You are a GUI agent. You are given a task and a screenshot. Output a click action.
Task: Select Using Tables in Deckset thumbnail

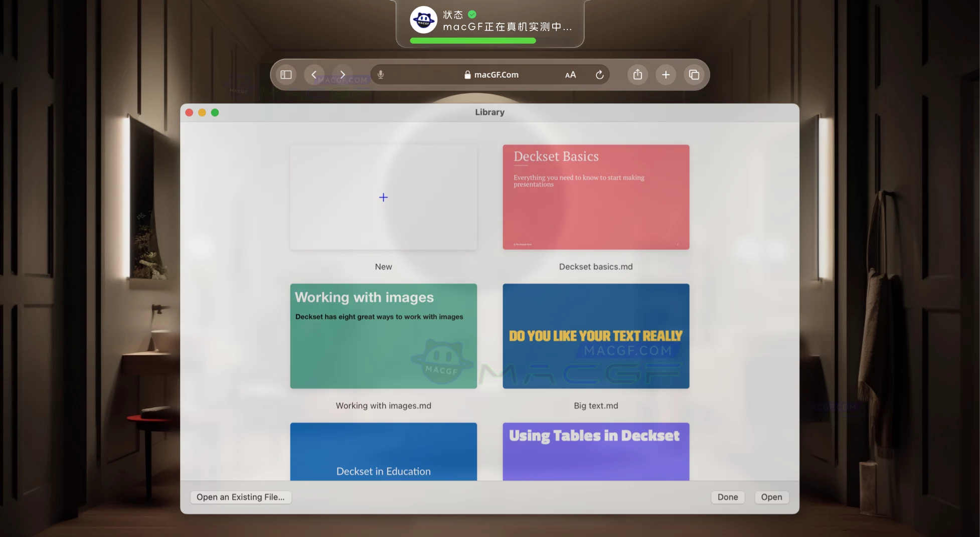(x=596, y=451)
